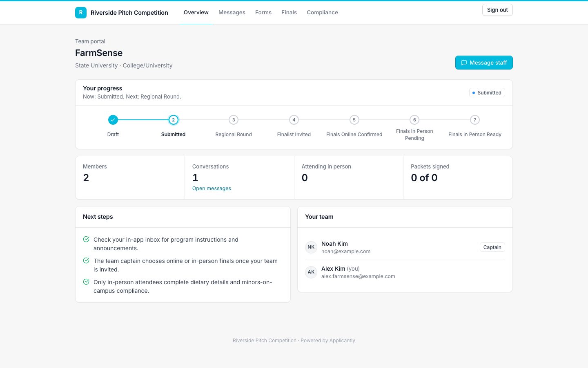Click the AK avatar for Alex Kim
The height and width of the screenshot is (368, 588).
(311, 272)
